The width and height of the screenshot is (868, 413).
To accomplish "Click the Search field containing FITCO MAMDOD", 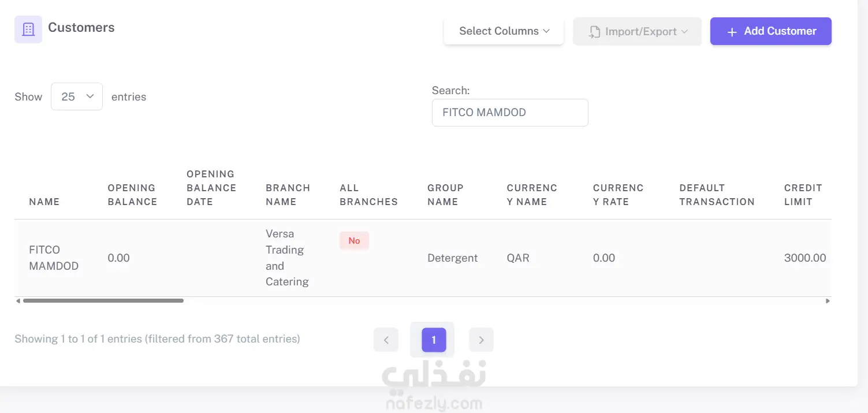I will tap(510, 113).
